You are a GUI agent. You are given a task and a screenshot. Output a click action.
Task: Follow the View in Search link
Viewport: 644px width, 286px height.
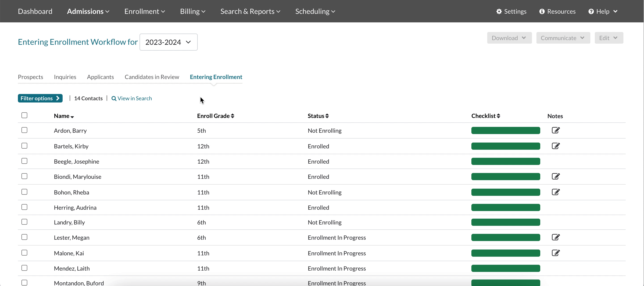tap(132, 98)
